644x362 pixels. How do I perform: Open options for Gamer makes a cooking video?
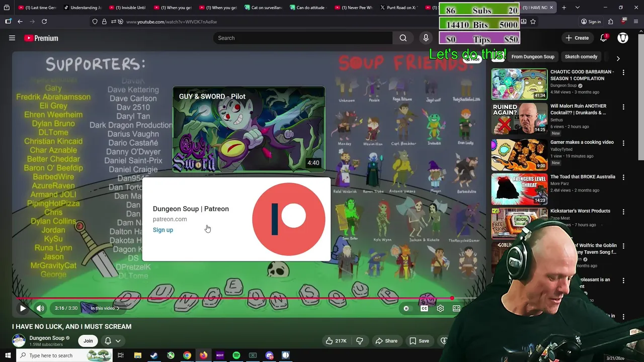[x=623, y=143]
